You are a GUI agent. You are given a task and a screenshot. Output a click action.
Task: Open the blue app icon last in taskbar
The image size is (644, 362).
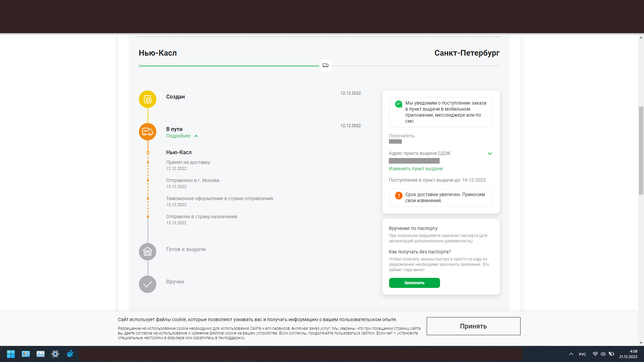pyautogui.click(x=70, y=354)
